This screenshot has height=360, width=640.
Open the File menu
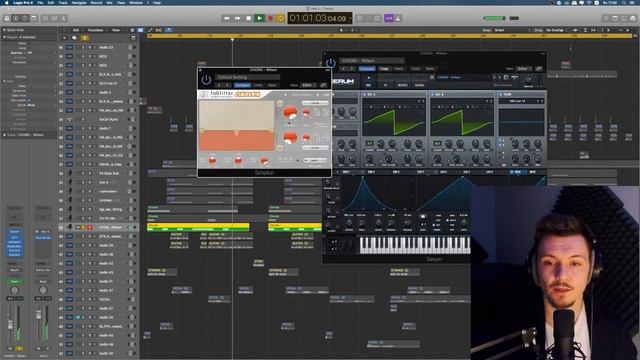[x=40, y=2]
